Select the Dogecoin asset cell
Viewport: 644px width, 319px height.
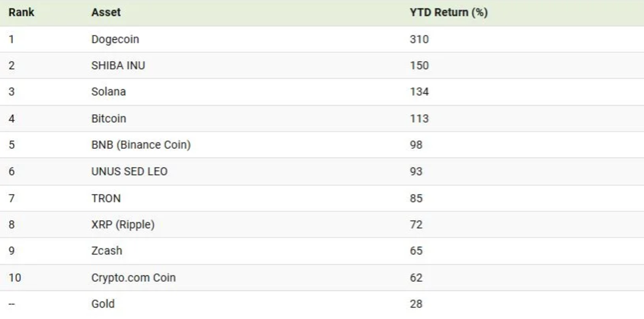click(x=115, y=39)
